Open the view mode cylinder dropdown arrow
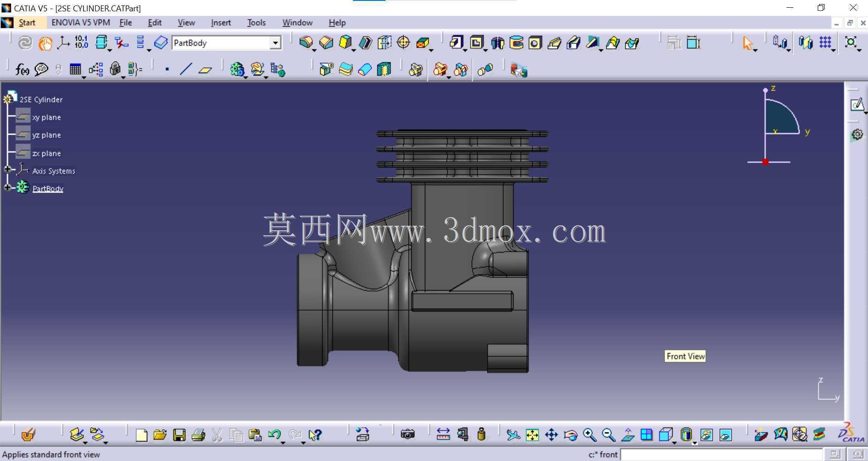 pyautogui.click(x=695, y=443)
